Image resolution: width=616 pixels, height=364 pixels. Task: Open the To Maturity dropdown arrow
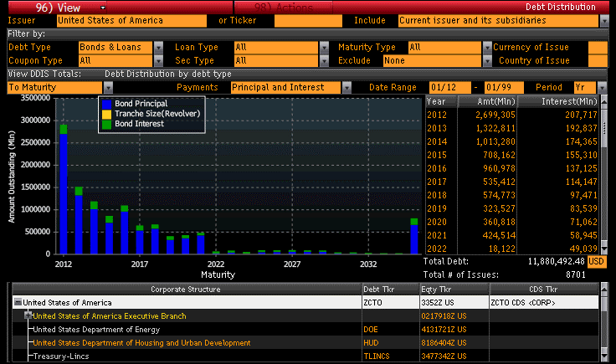tap(108, 88)
